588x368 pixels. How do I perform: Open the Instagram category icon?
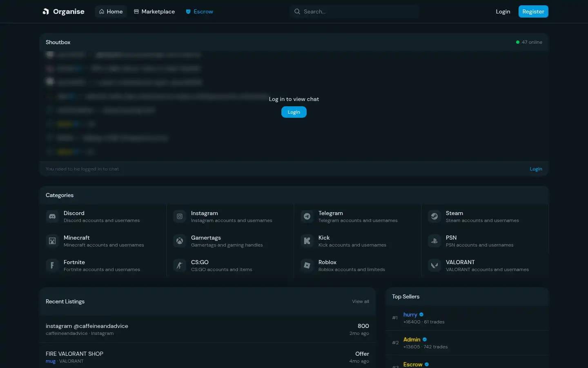(x=180, y=216)
